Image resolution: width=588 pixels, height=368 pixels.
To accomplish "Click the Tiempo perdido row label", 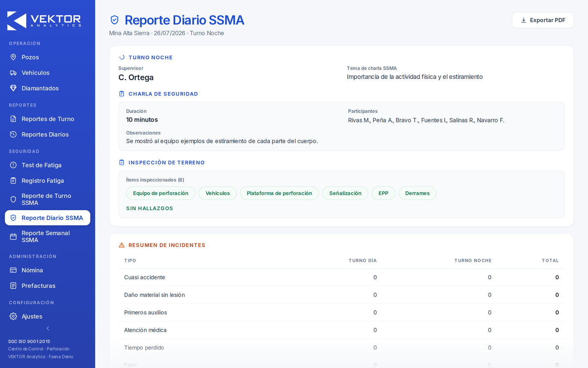I will tap(144, 348).
